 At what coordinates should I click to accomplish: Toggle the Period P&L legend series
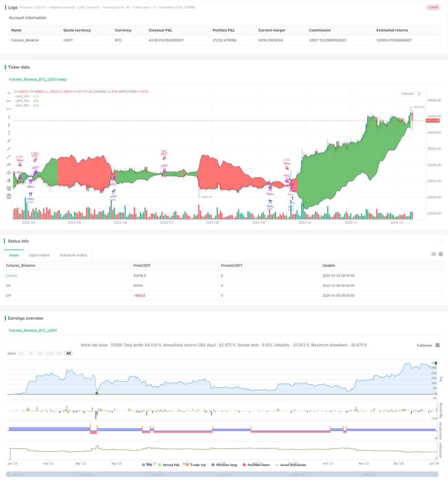[x=169, y=465]
